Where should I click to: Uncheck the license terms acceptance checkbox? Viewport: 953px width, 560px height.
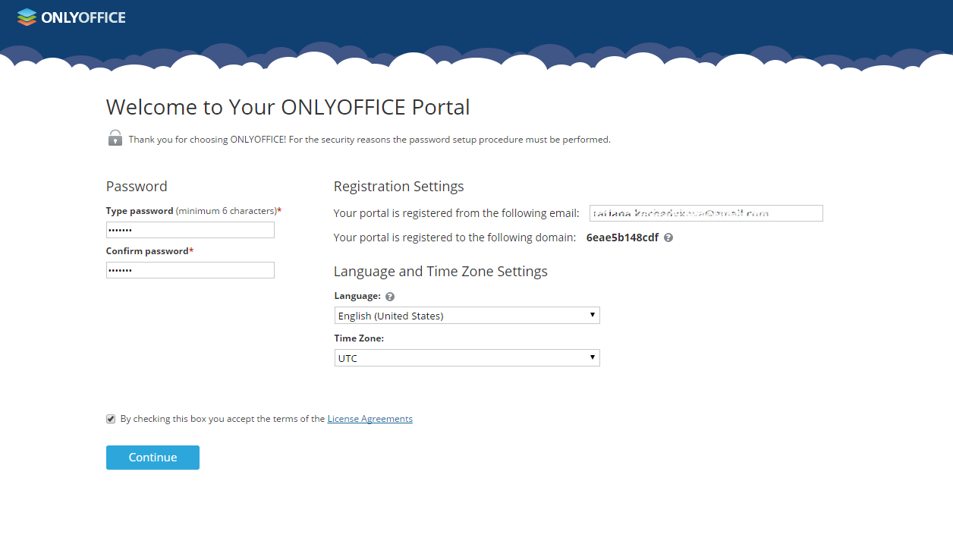click(x=111, y=419)
